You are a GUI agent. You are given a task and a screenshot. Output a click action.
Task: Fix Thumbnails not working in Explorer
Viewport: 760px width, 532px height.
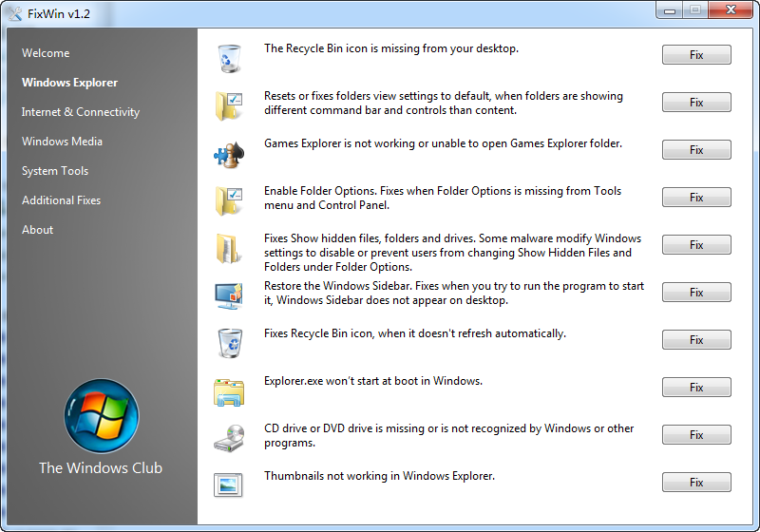click(696, 482)
